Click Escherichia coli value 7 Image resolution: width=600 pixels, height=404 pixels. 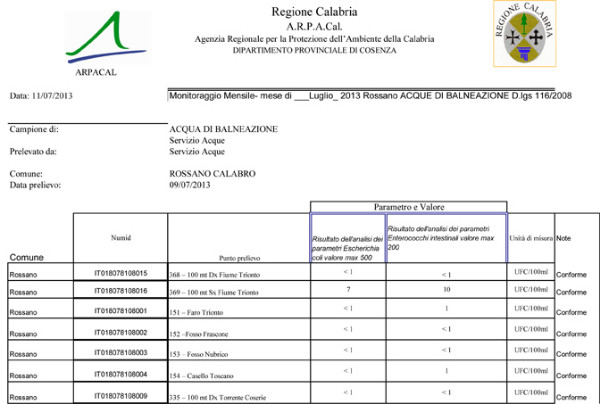click(x=347, y=291)
